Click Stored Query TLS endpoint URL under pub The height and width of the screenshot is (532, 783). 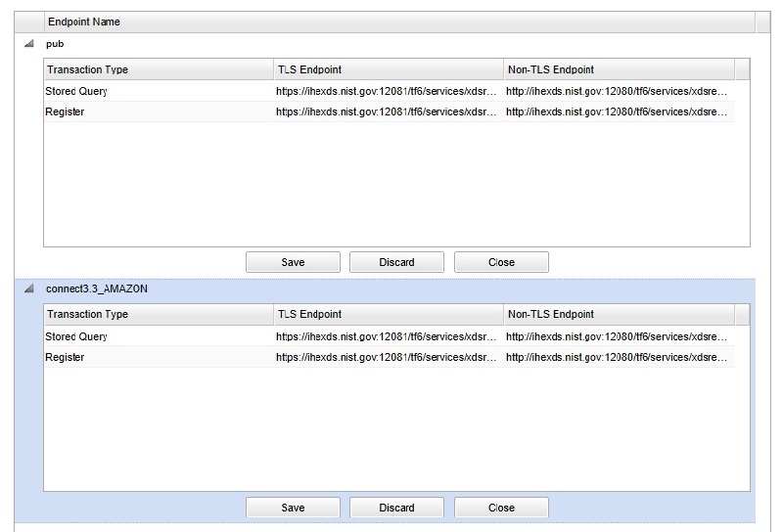386,91
